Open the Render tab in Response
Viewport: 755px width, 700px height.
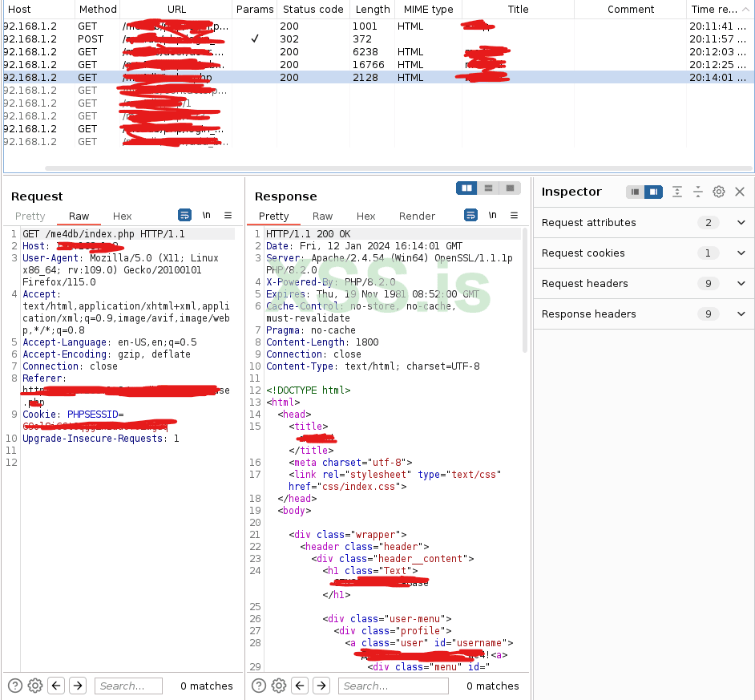click(x=417, y=216)
